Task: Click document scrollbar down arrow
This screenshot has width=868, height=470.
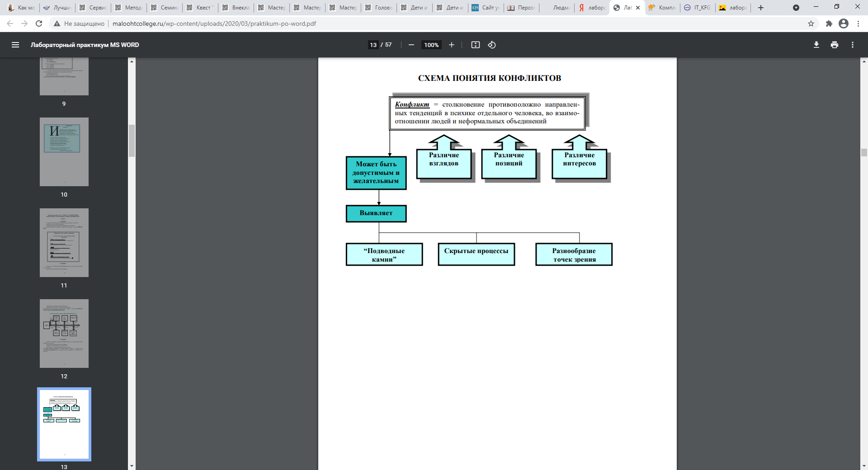Action: pyautogui.click(x=864, y=466)
